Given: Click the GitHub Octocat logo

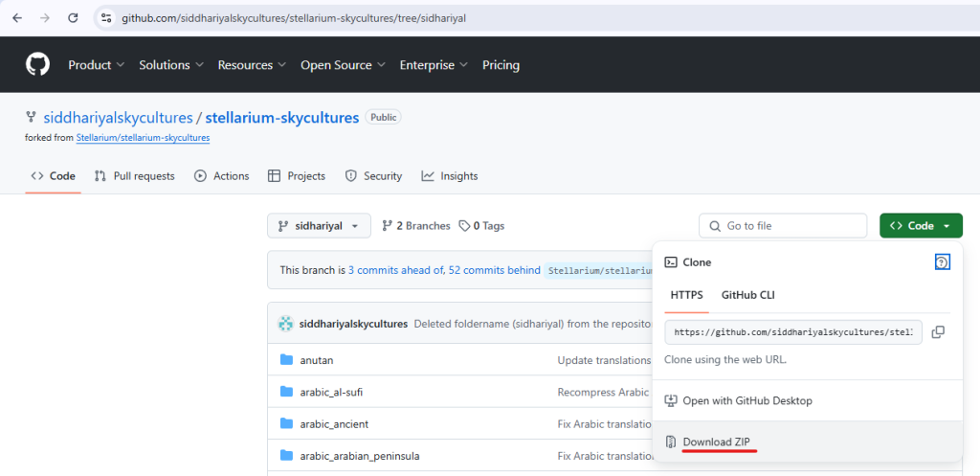Looking at the screenshot, I should pos(37,65).
